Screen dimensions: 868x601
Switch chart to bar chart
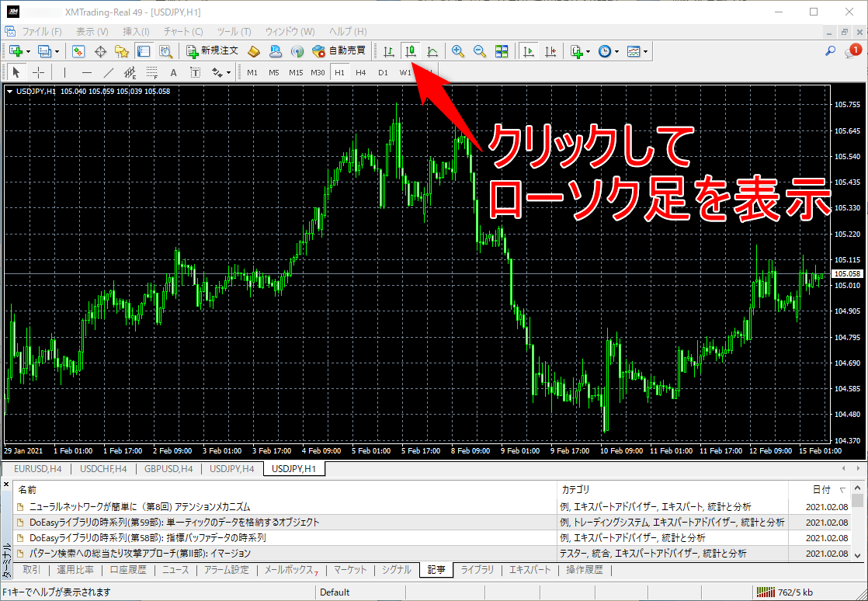click(389, 51)
